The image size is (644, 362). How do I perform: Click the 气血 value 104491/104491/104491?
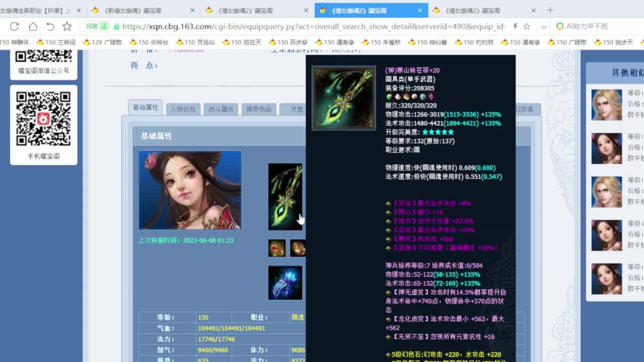click(x=231, y=328)
